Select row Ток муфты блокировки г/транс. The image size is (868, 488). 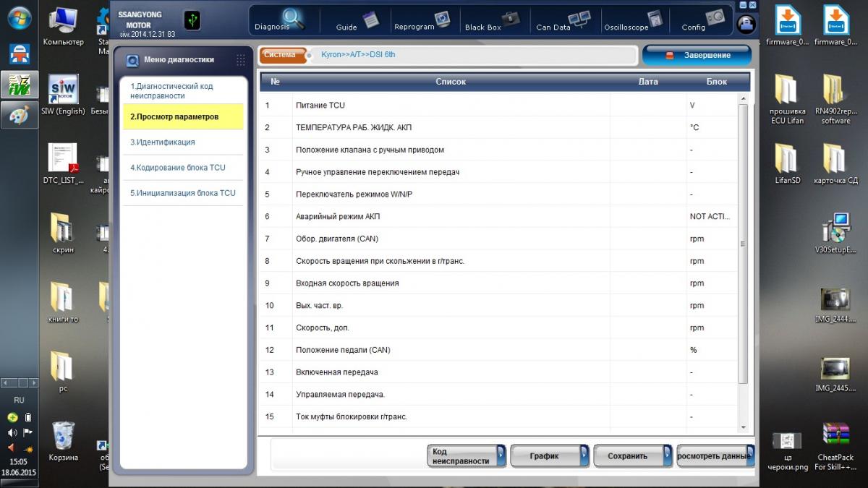498,416
